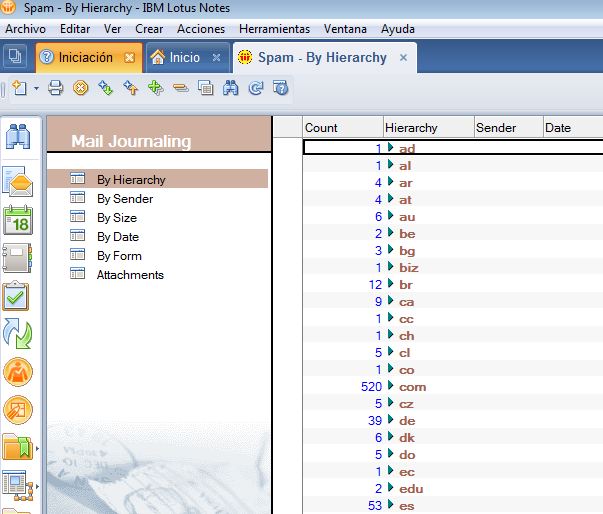Open the Ayuda menu

[x=398, y=29]
